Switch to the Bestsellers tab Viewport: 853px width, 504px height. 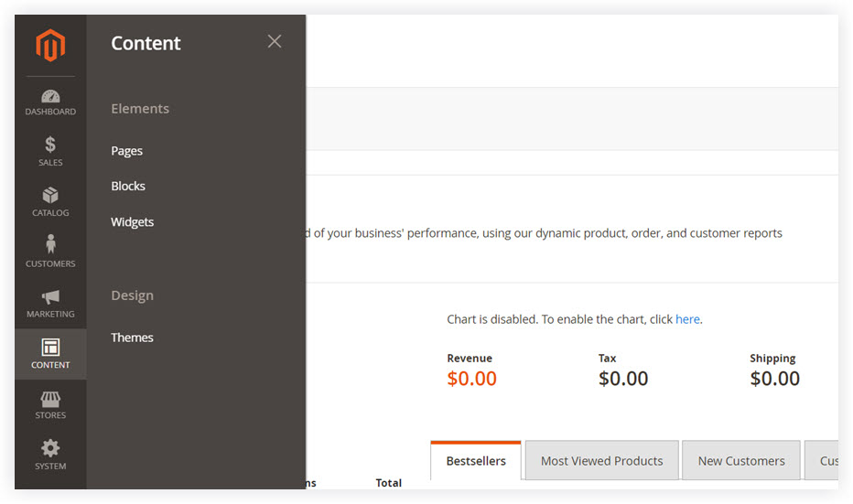pos(476,460)
